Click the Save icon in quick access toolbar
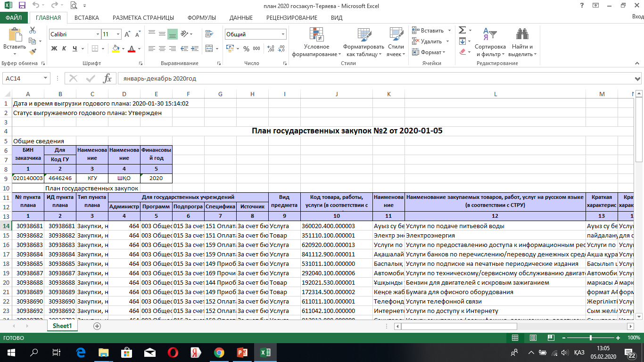The height and width of the screenshot is (362, 644). pyautogui.click(x=22, y=6)
